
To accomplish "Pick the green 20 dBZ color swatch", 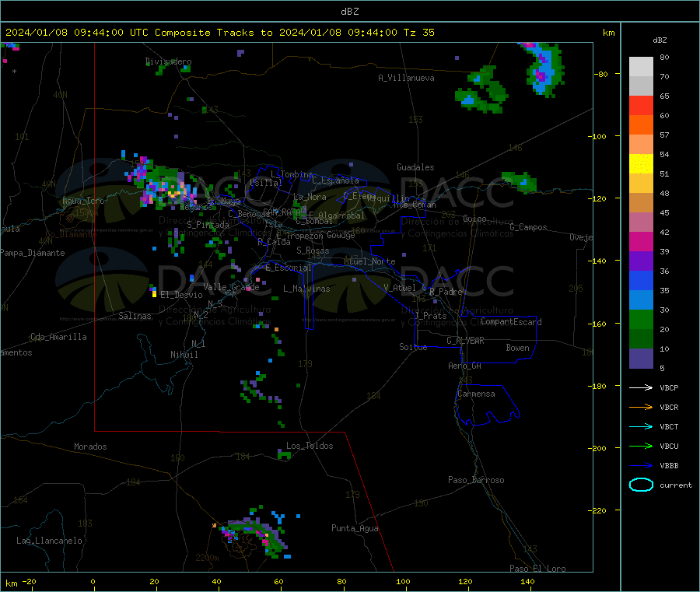I will (x=641, y=319).
